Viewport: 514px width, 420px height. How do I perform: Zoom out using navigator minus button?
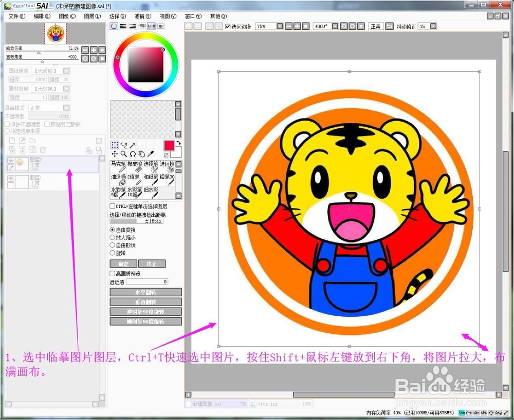[x=85, y=50]
